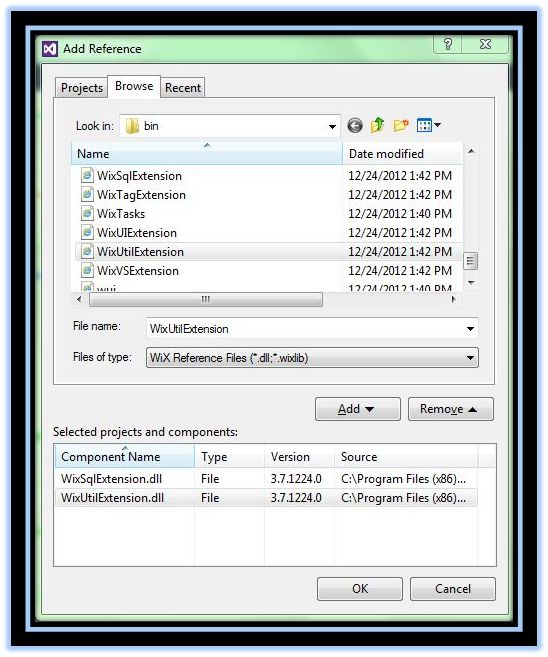548x657 pixels.
Task: Click the back navigation arrow icon
Action: [355, 126]
